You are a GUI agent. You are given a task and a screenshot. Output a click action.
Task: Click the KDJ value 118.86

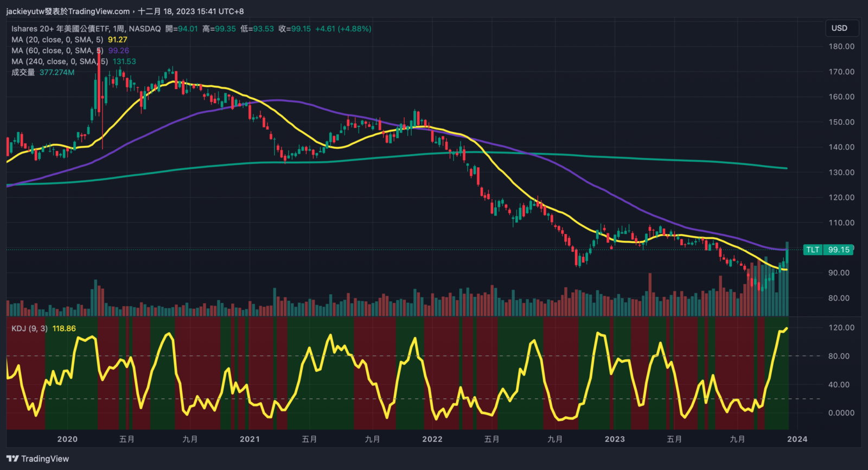pyautogui.click(x=64, y=328)
